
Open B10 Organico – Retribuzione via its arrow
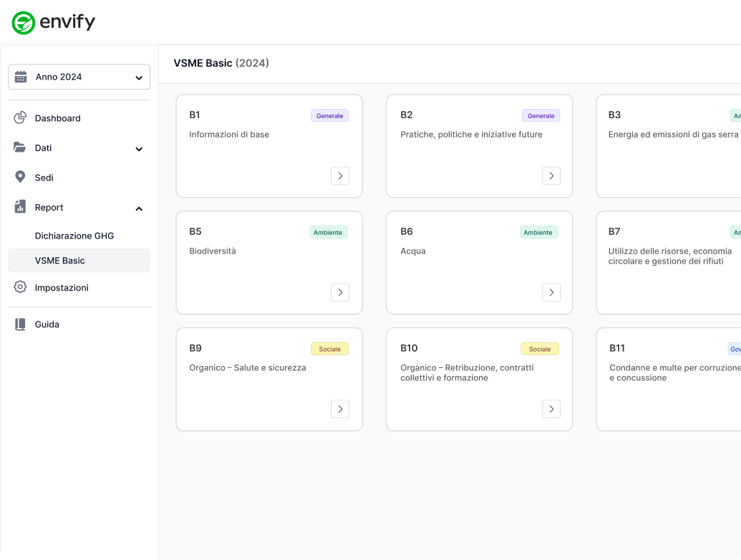(551, 409)
